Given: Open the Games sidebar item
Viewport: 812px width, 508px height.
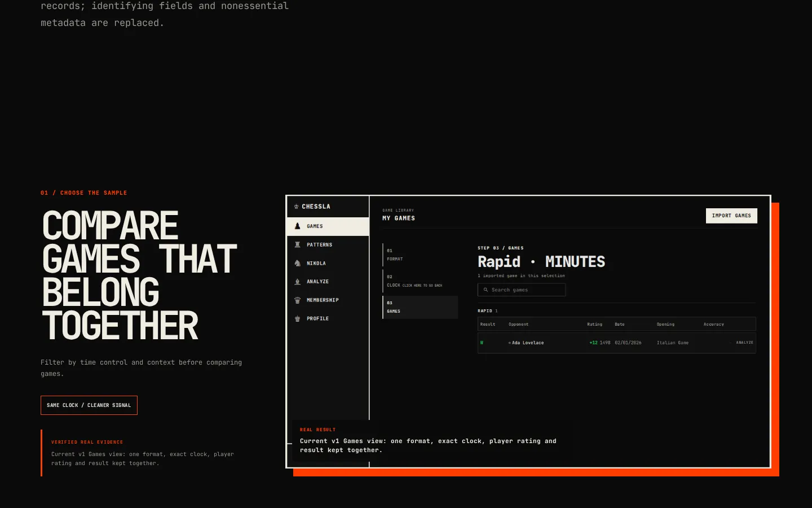Looking at the screenshot, I should [x=328, y=226].
